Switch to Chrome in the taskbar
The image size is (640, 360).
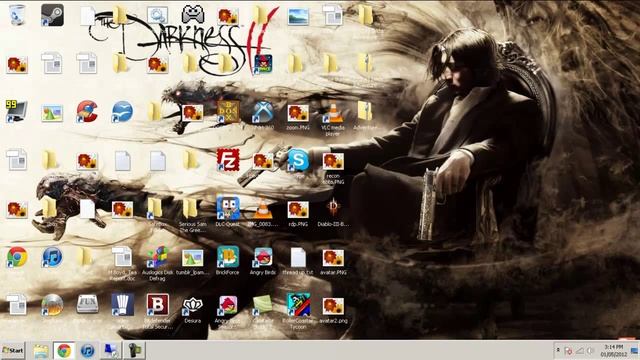(x=64, y=351)
